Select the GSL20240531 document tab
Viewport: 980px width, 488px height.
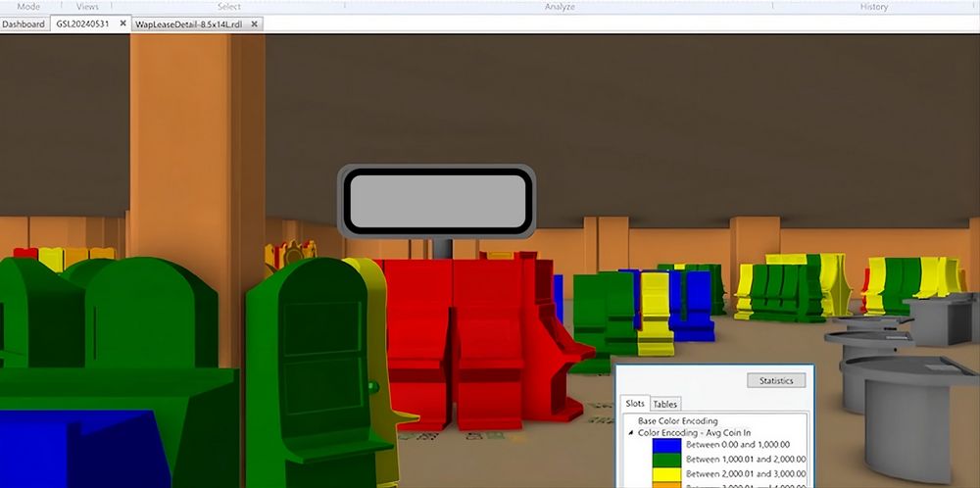coord(82,24)
